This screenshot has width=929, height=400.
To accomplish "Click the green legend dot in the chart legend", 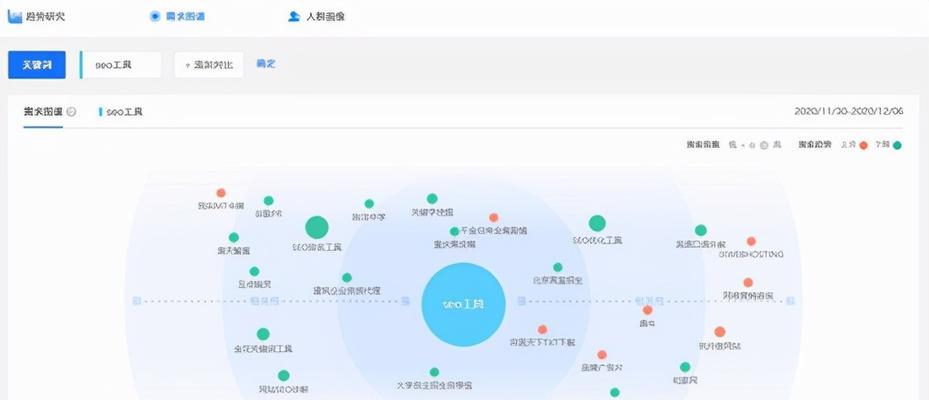I will point(897,145).
